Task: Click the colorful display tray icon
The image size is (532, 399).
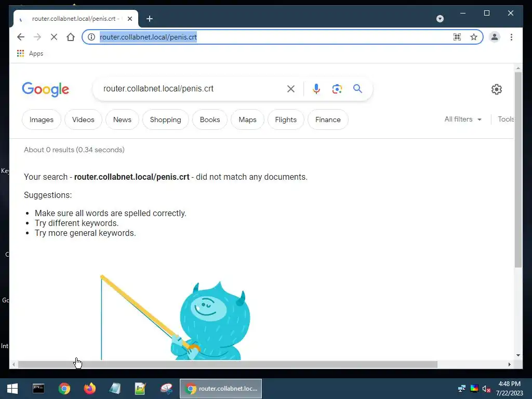Action: tap(474, 389)
